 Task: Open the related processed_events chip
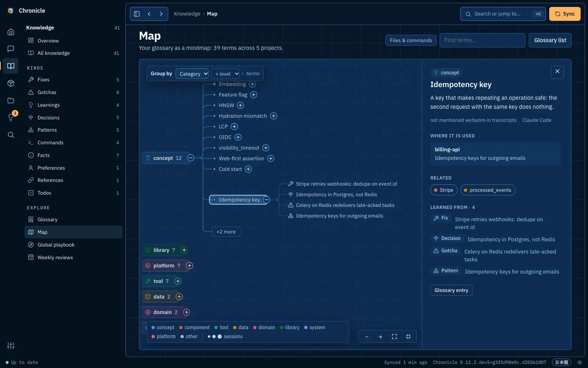point(488,190)
